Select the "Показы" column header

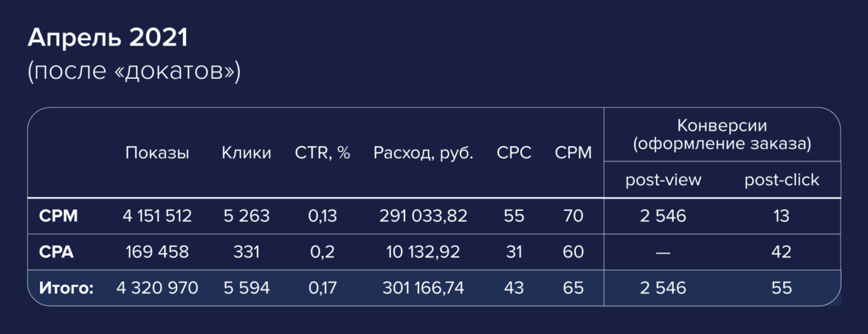pyautogui.click(x=157, y=153)
